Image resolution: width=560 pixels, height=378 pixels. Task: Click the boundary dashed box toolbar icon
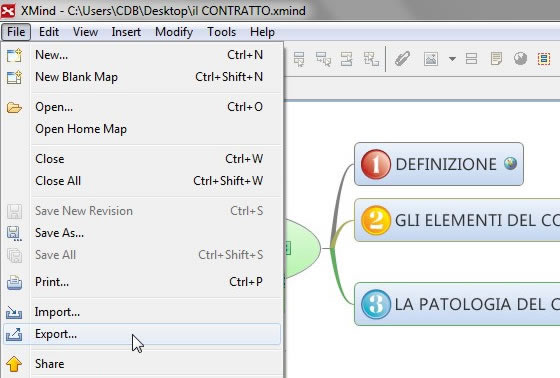tap(544, 59)
